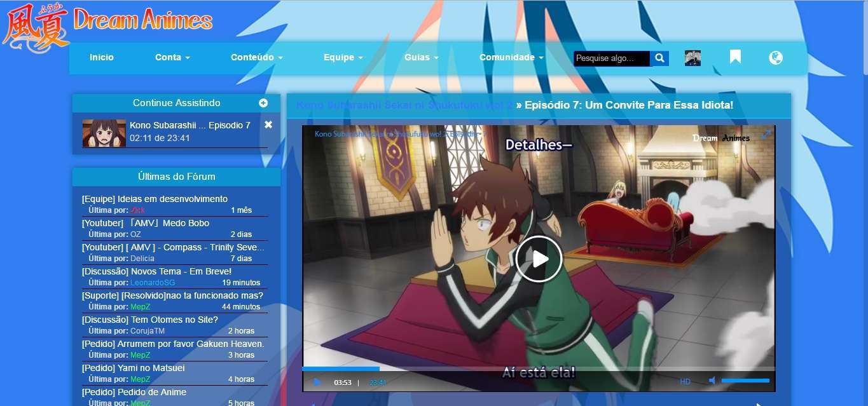868x406 pixels.
Task: Go to Início page
Action: click(x=102, y=57)
